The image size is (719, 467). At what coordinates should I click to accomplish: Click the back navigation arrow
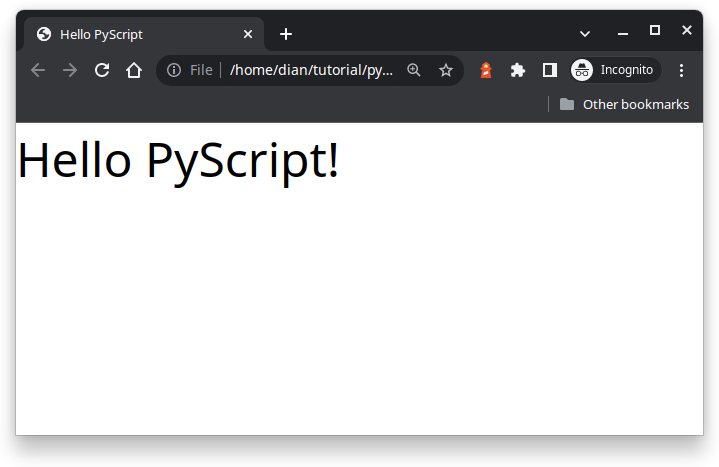coord(38,70)
